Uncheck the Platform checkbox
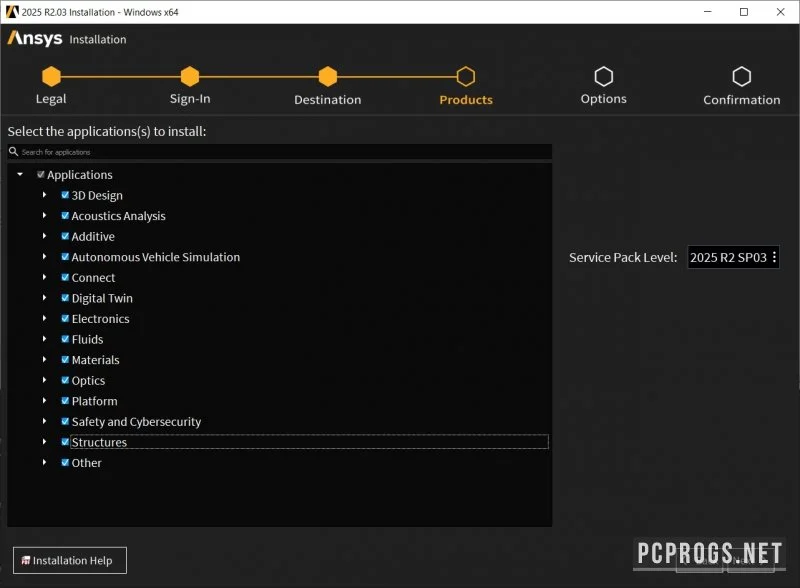The width and height of the screenshot is (800, 588). click(x=65, y=400)
